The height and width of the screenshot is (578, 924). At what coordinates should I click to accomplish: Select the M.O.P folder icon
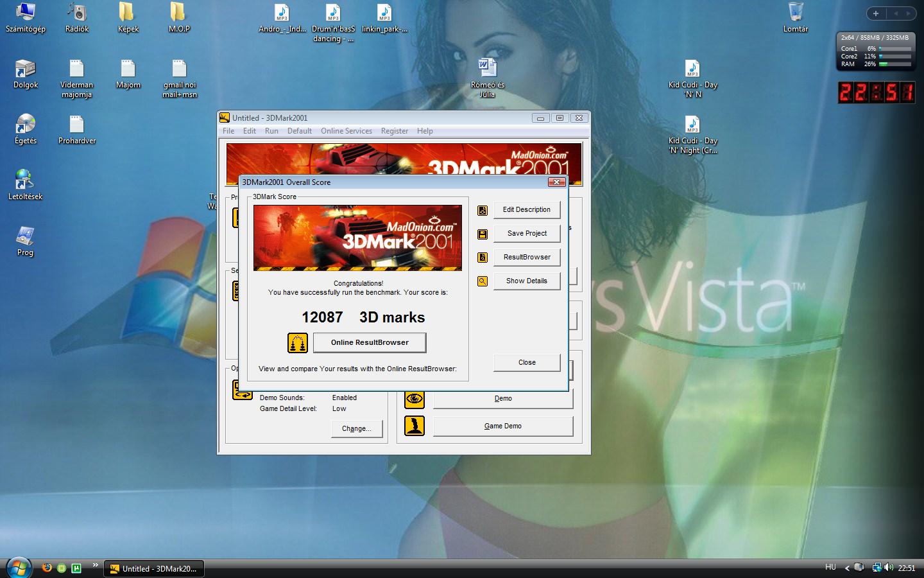[179, 18]
